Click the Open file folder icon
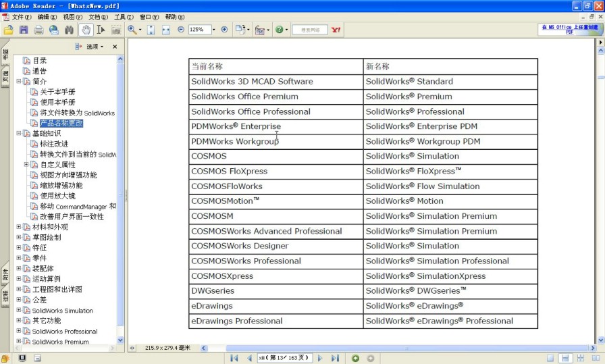The width and height of the screenshot is (605, 364). pyautogui.click(x=9, y=30)
